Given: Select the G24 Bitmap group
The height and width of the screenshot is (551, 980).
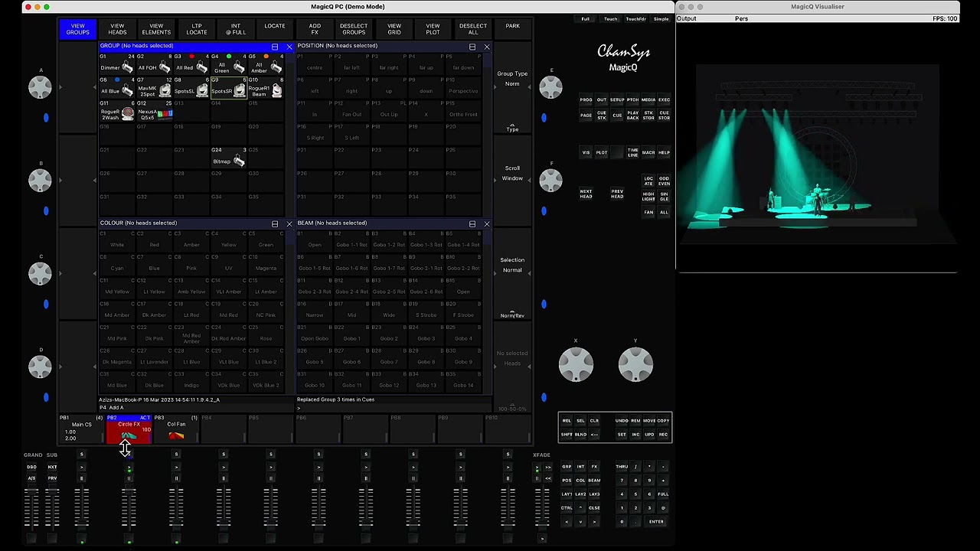Looking at the screenshot, I should [x=230, y=158].
